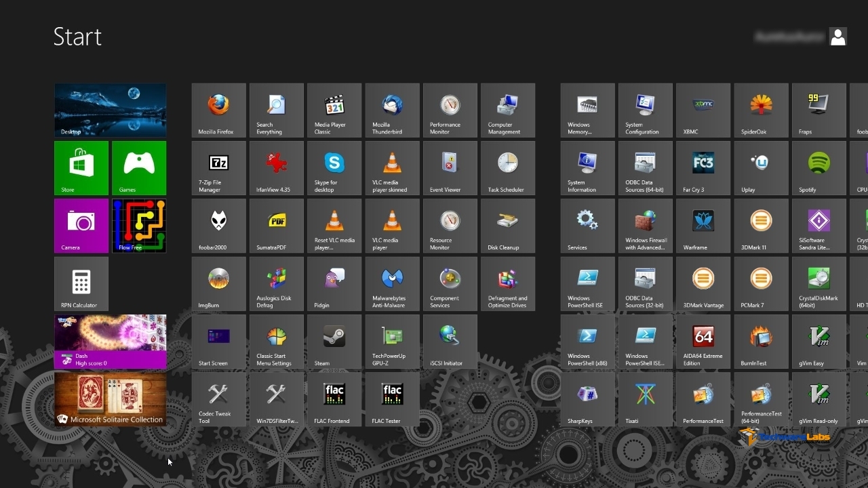This screenshot has width=868, height=488.
Task: Launch Classic Start Menu Settings tile
Action: [x=277, y=342]
